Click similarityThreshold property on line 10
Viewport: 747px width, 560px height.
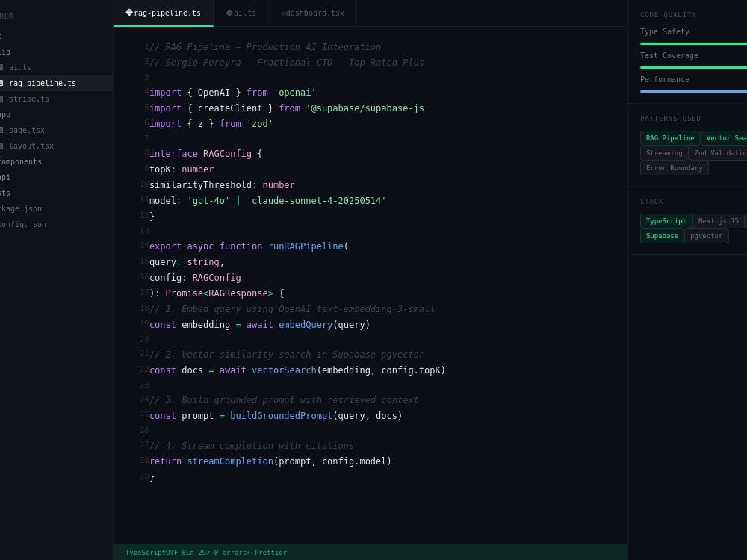[x=200, y=184]
